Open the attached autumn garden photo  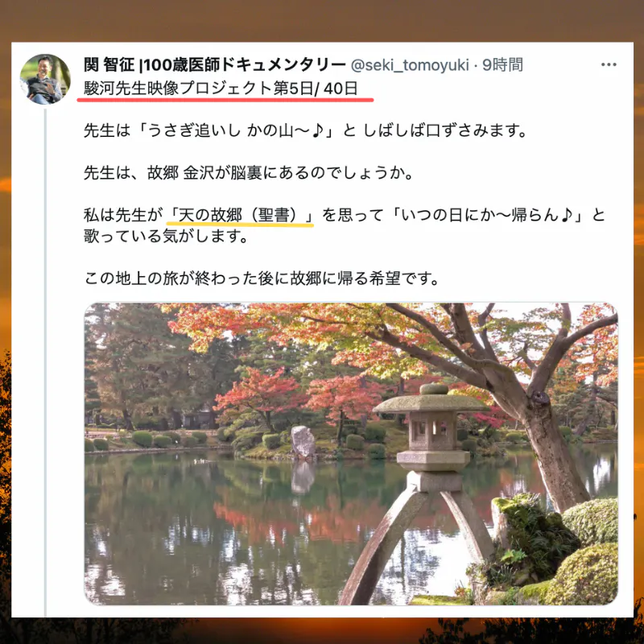[x=351, y=454]
